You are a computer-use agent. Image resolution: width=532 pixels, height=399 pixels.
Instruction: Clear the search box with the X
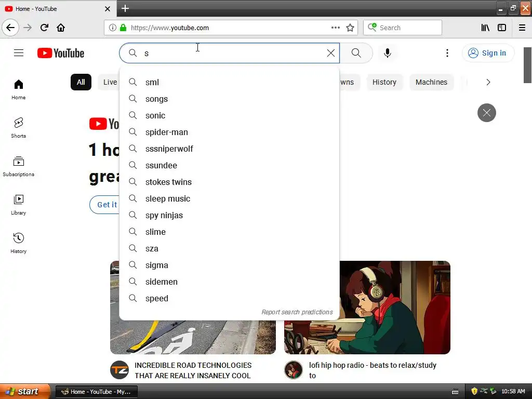331,53
